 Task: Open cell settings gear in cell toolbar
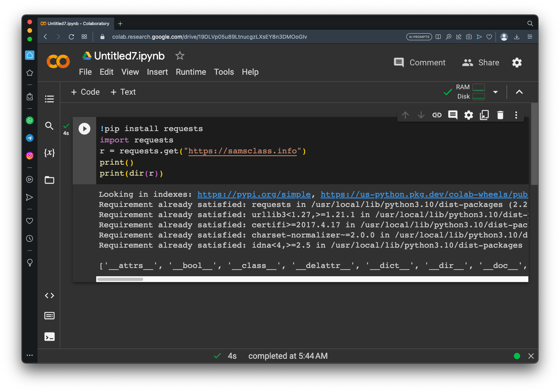[468, 115]
